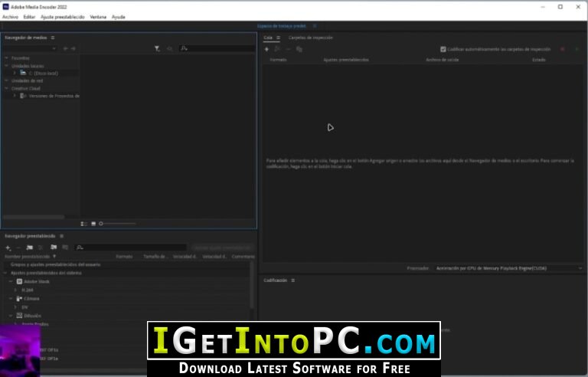The image size is (588, 377).
Task: Click preset browser vertical scrollbar
Action: pos(252,285)
